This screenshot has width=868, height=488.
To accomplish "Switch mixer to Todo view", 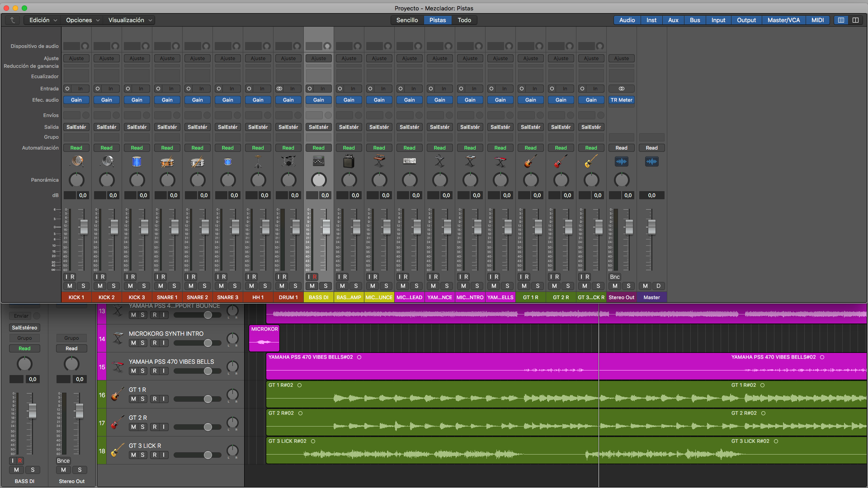I will click(464, 20).
